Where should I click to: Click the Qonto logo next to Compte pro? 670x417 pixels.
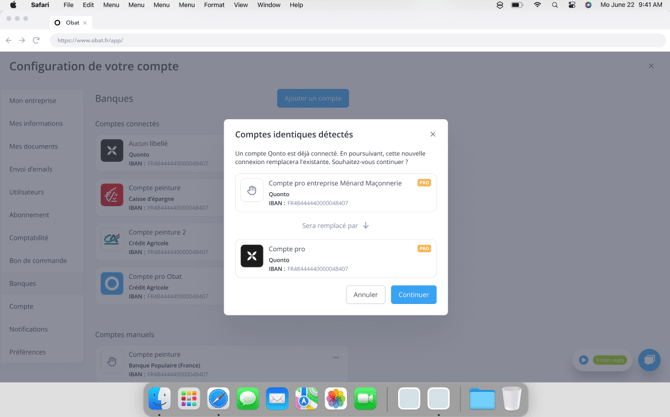(x=252, y=256)
